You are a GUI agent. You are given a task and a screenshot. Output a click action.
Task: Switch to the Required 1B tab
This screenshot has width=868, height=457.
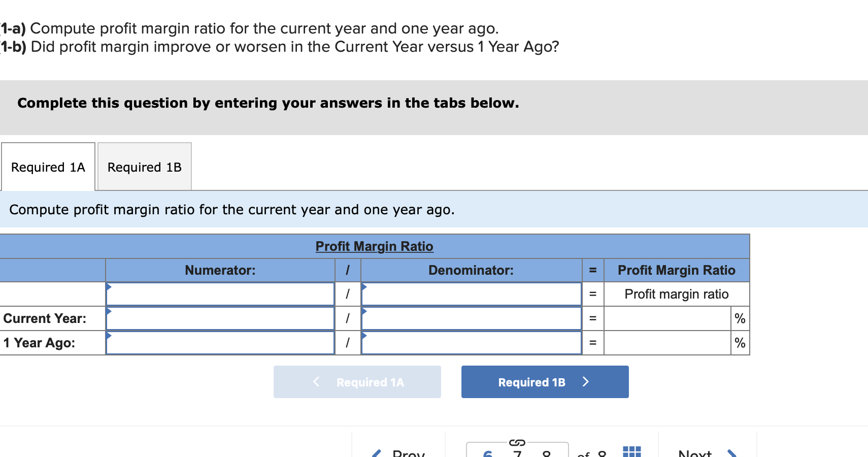pos(145,167)
